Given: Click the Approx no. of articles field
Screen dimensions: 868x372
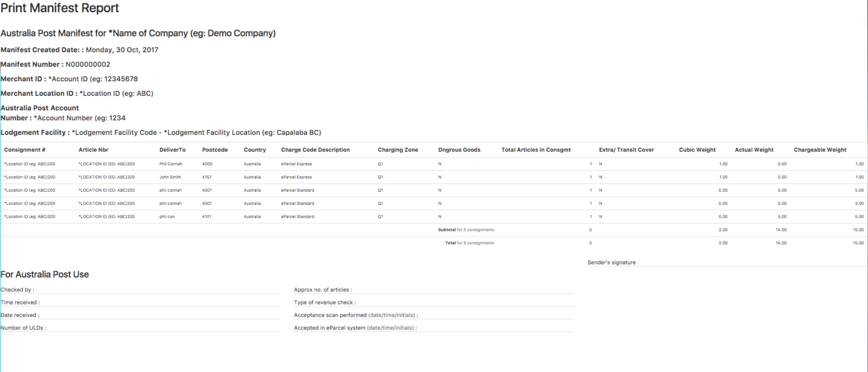Looking at the screenshot, I should pyautogui.click(x=434, y=290).
